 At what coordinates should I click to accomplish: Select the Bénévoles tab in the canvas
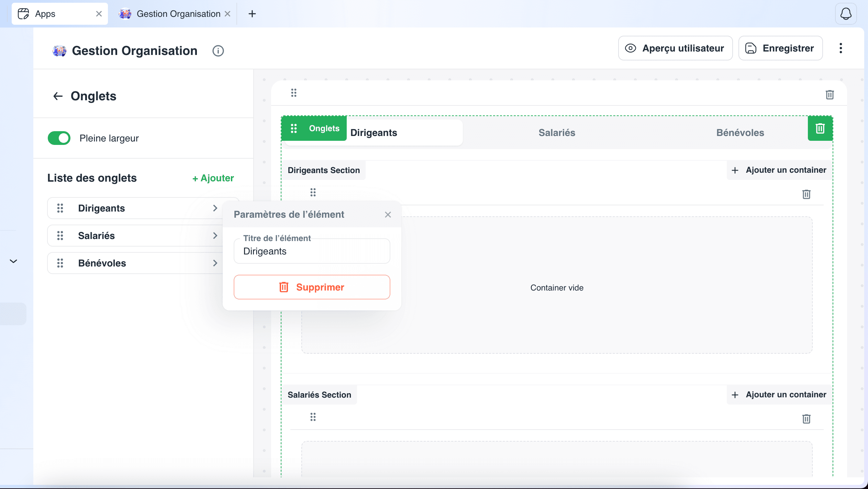[740, 133]
